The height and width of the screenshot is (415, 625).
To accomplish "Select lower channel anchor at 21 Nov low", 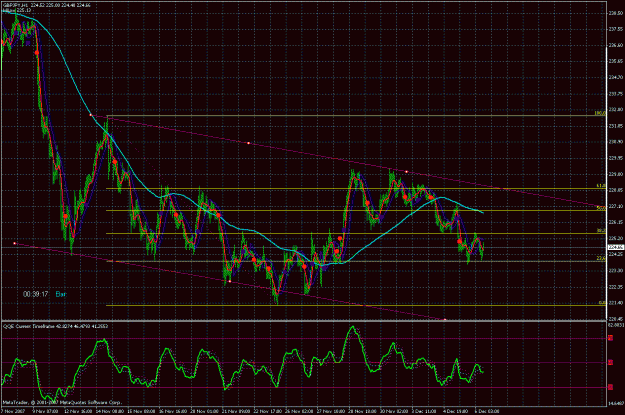I will tap(230, 282).
